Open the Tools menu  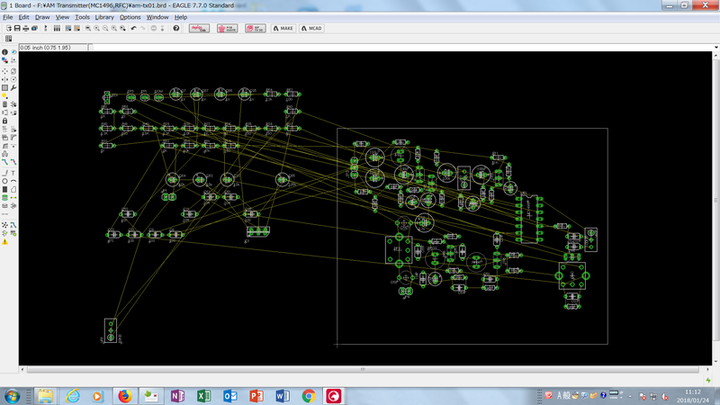tap(82, 17)
